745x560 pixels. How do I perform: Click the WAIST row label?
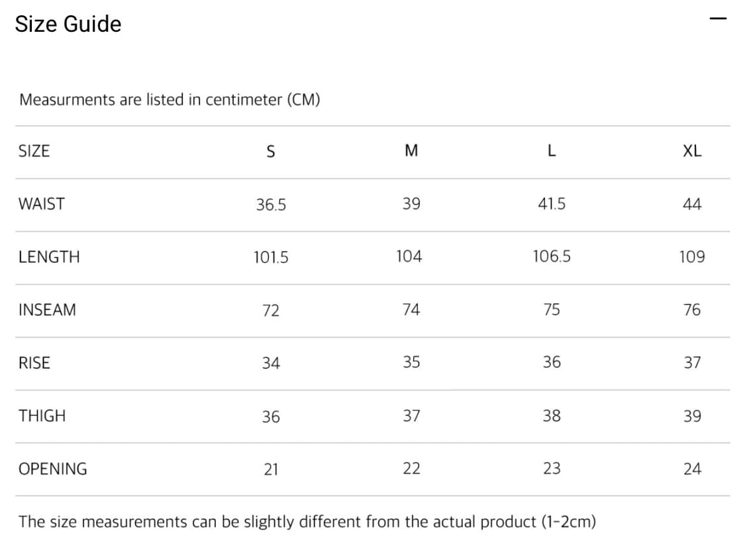(42, 204)
